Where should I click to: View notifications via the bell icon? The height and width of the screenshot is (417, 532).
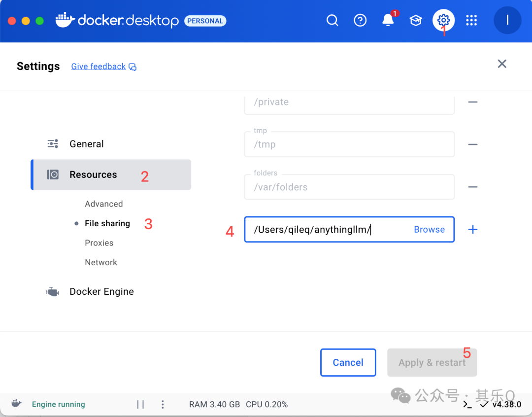(x=388, y=21)
